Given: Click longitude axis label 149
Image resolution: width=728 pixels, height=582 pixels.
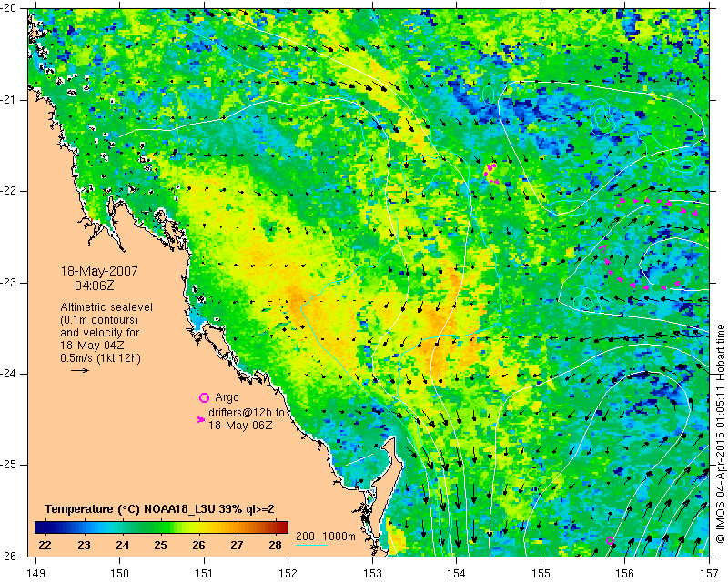Looking at the screenshot, I should click(x=36, y=574).
